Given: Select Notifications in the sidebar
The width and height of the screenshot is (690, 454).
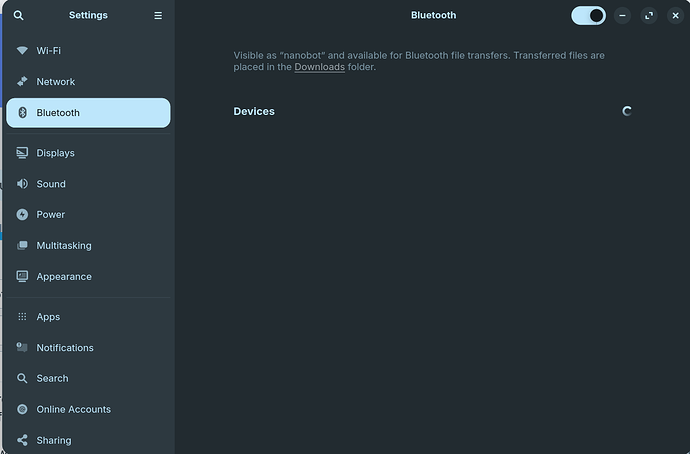Looking at the screenshot, I should click(65, 348).
